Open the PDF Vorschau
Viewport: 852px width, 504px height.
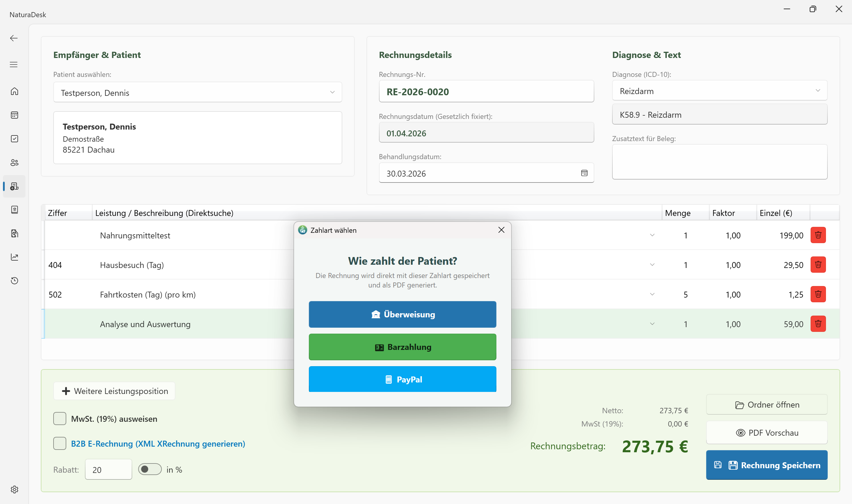767,432
